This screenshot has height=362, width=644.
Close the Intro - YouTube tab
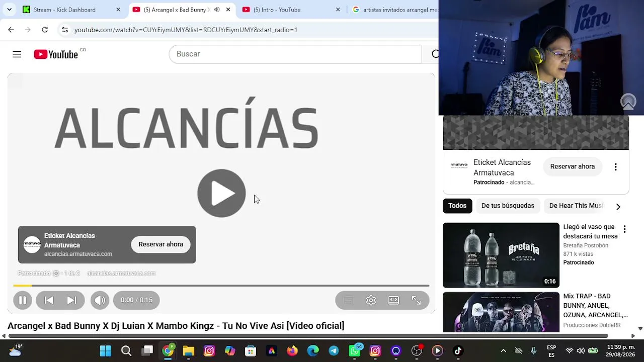[x=338, y=10]
